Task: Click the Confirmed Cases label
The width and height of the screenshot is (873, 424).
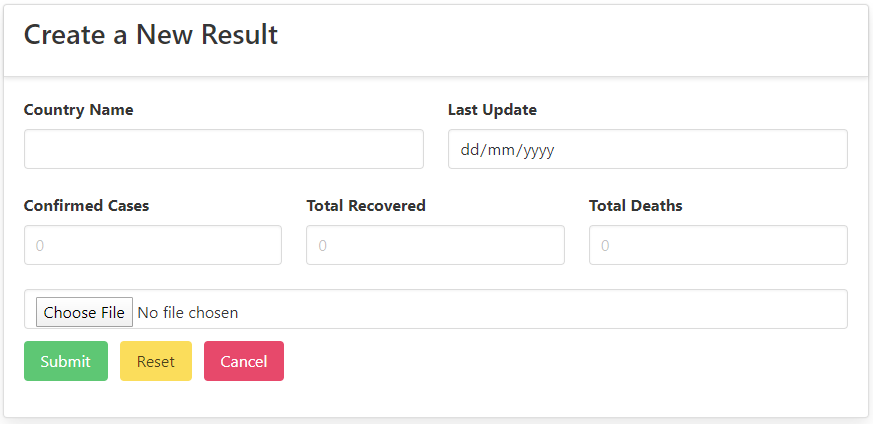Action: pyautogui.click(x=86, y=206)
